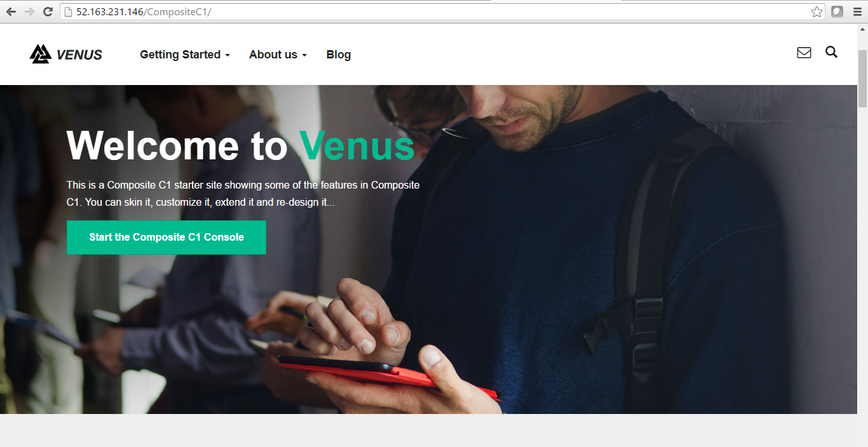Go back using the browser back arrow
868x447 pixels.
(11, 11)
